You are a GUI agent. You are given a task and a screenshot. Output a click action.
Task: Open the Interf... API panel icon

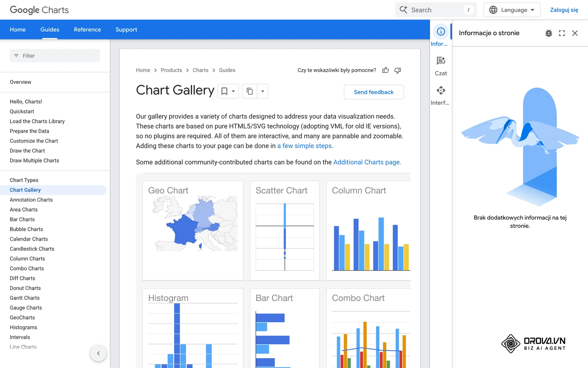click(441, 96)
